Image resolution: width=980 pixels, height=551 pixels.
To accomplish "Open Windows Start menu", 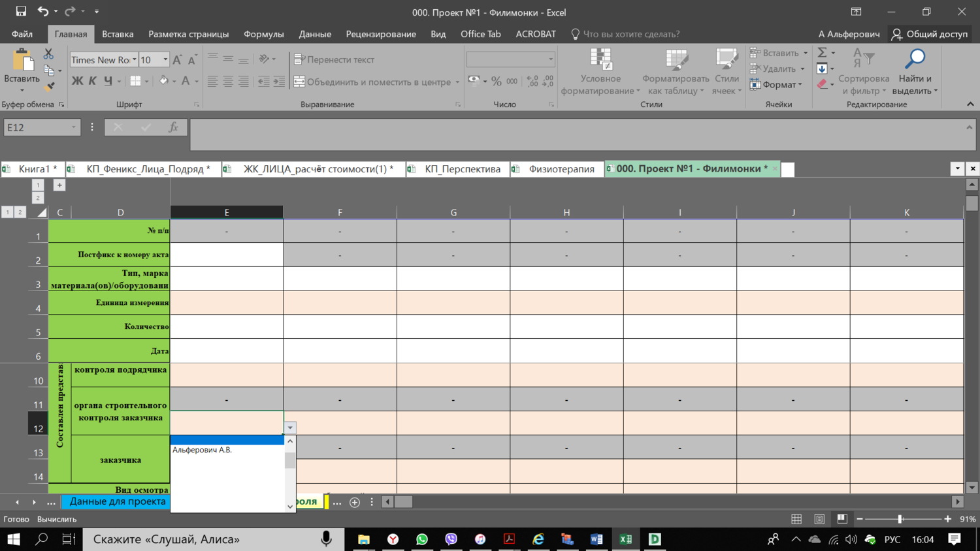I will coord(13,539).
